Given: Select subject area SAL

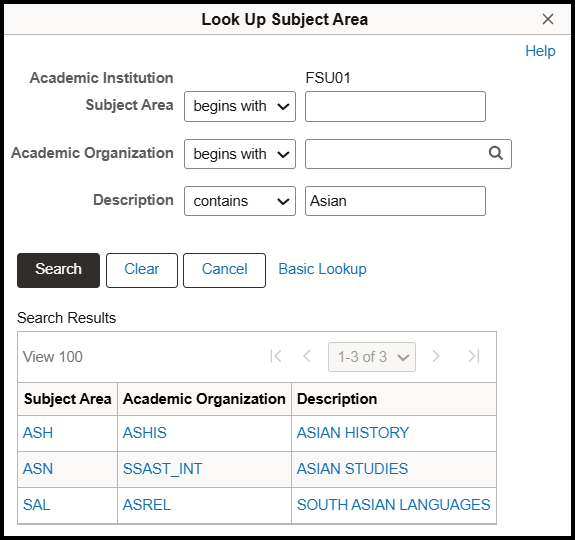Looking at the screenshot, I should click(36, 505).
